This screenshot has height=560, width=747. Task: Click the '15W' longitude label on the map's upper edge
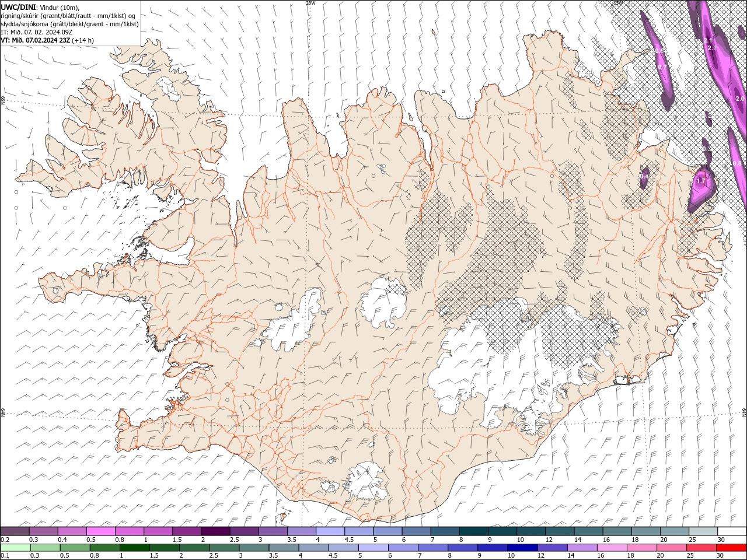618,3
